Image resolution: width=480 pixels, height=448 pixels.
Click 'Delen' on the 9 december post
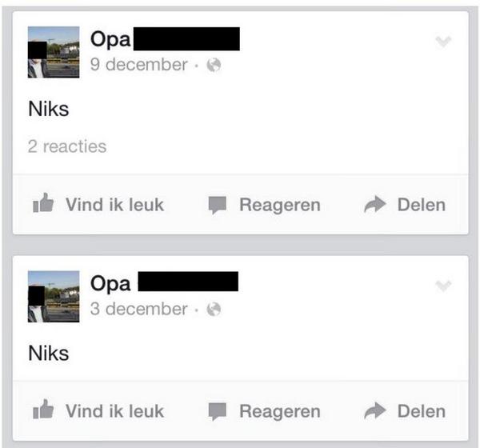coord(422,205)
